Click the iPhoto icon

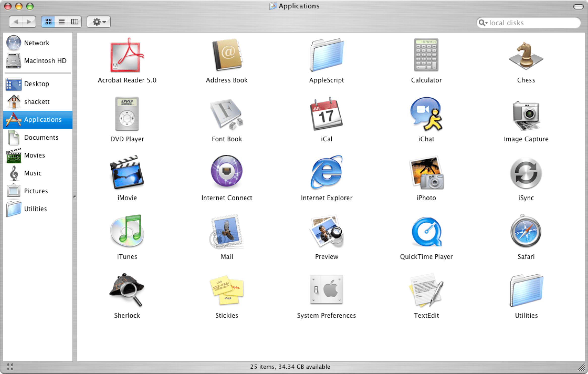[x=426, y=173]
